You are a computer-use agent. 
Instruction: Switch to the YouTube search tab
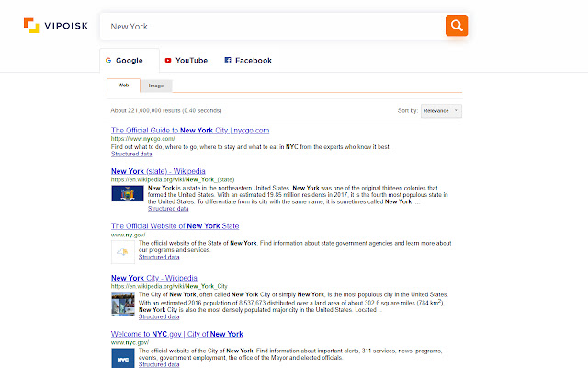[187, 60]
